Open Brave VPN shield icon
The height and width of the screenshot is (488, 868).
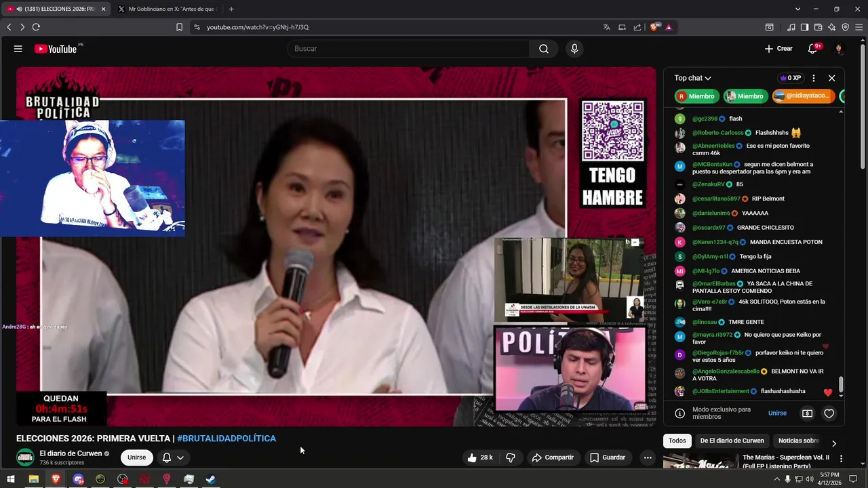click(845, 27)
